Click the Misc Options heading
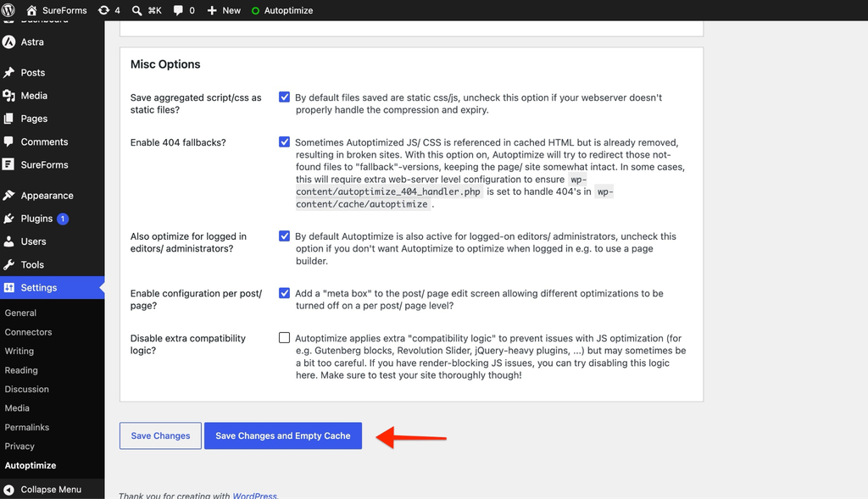868x499 pixels. pos(165,64)
